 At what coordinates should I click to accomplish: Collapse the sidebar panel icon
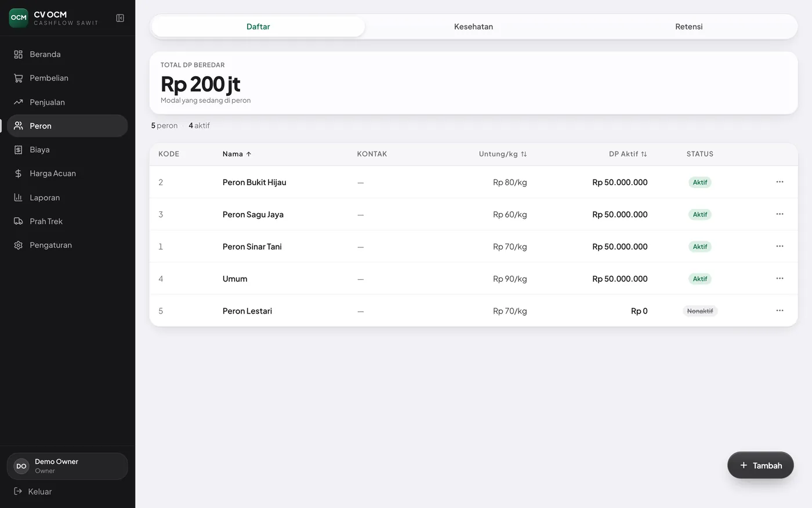pos(120,18)
